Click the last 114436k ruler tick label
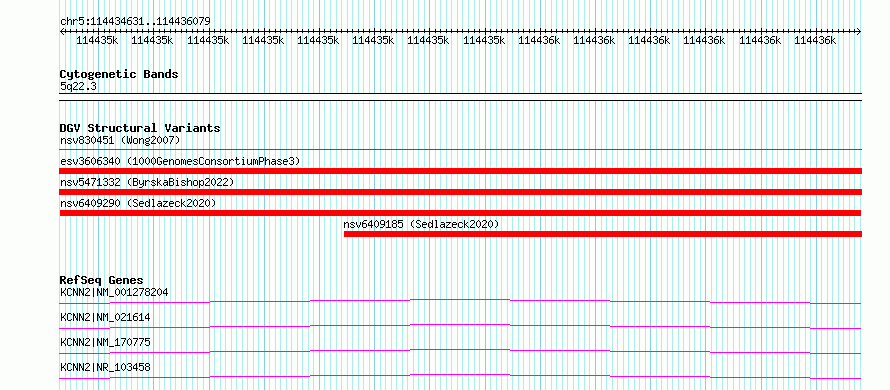The width and height of the screenshot is (890, 390). [x=815, y=40]
